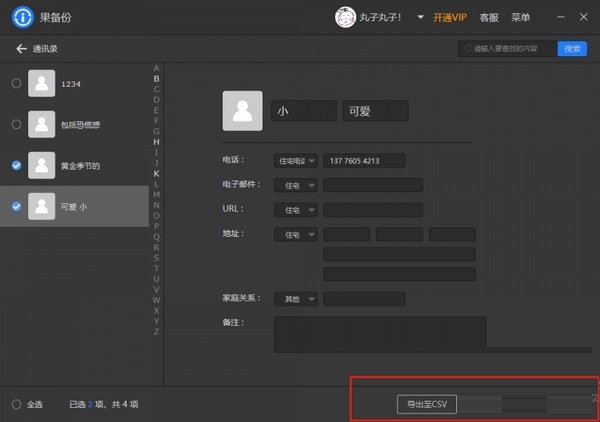
Task: Click phone number field 137 7605 4213
Action: [x=364, y=161]
